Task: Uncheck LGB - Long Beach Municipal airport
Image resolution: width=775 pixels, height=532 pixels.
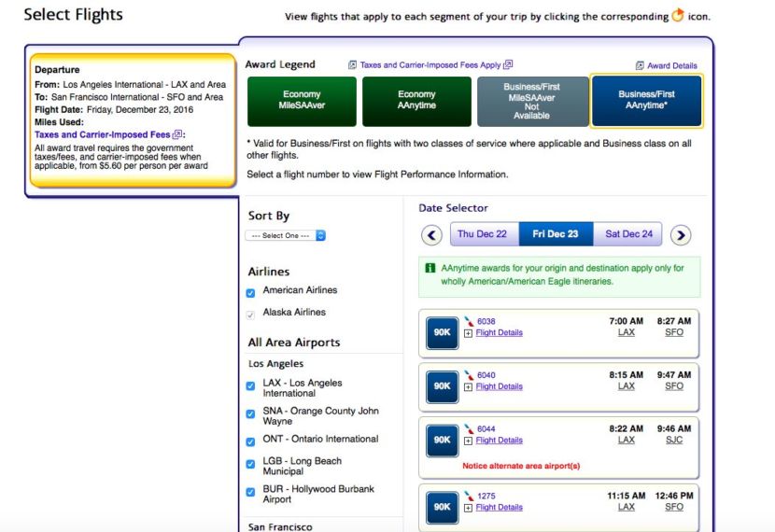Action: 250,464
